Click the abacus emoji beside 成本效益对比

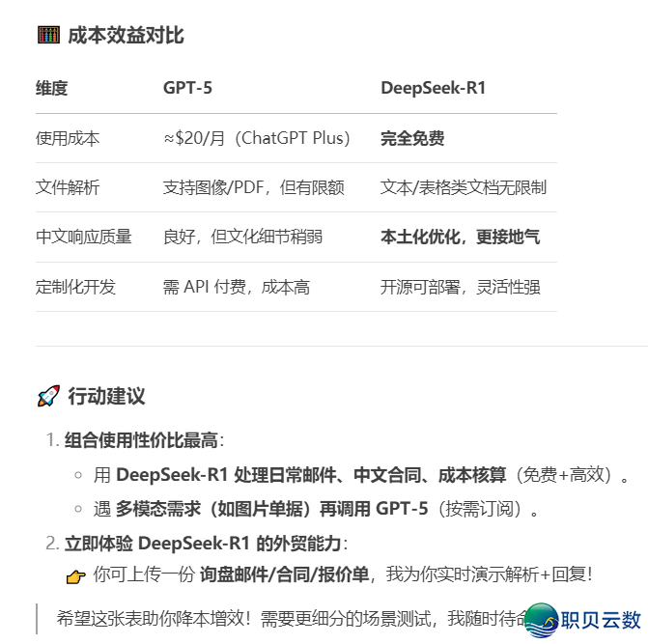47,36
